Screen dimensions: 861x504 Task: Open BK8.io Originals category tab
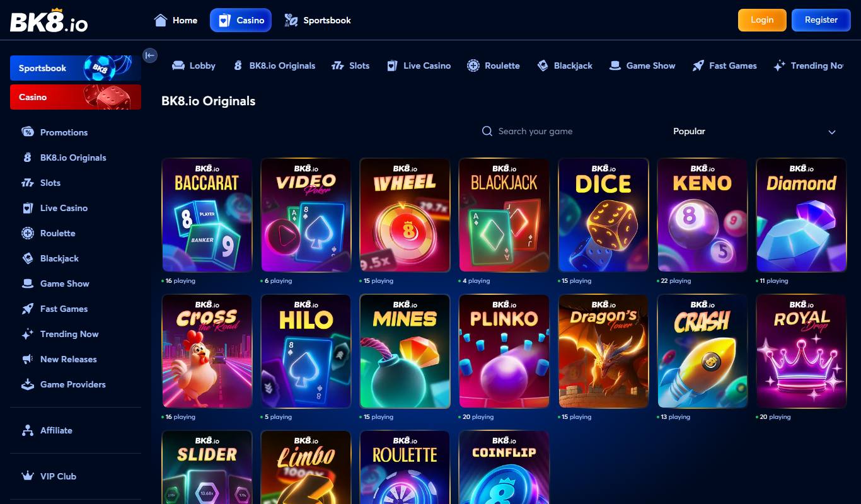pyautogui.click(x=274, y=66)
